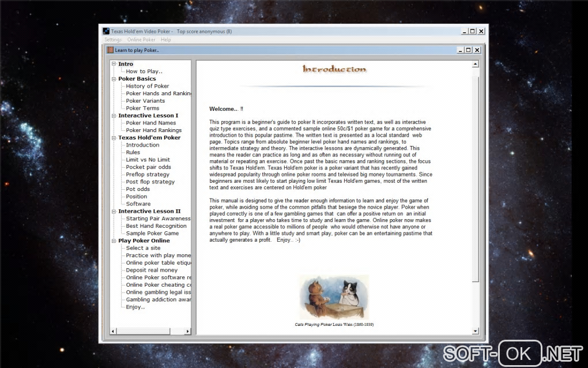Open the 'Poker Hand Rankings' lesson
This screenshot has height=368, width=588.
pyautogui.click(x=154, y=130)
